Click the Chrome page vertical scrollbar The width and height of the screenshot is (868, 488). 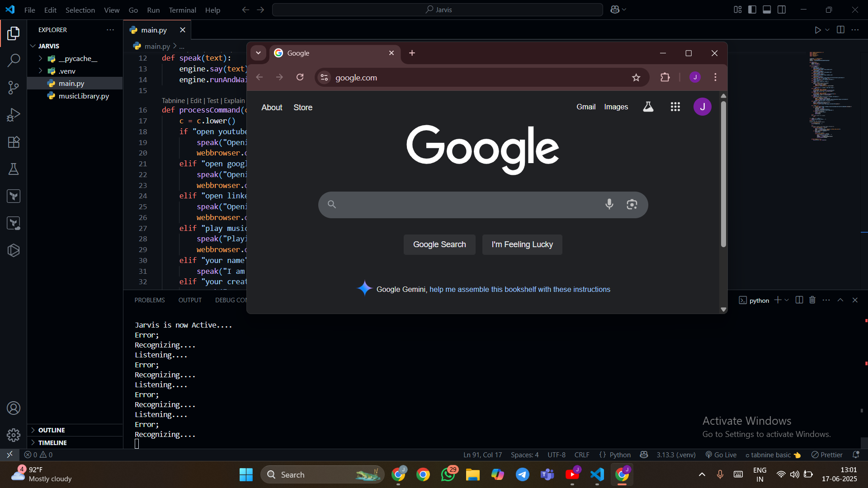723,174
